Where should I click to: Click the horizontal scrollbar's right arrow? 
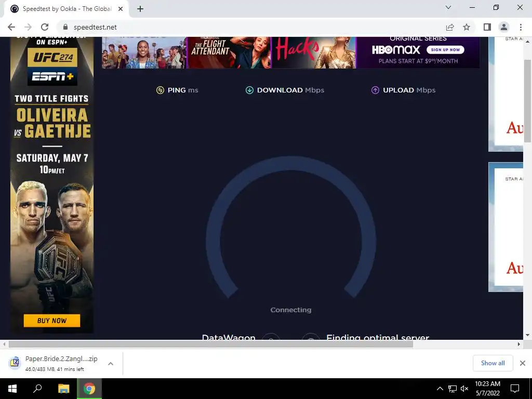pyautogui.click(x=519, y=344)
